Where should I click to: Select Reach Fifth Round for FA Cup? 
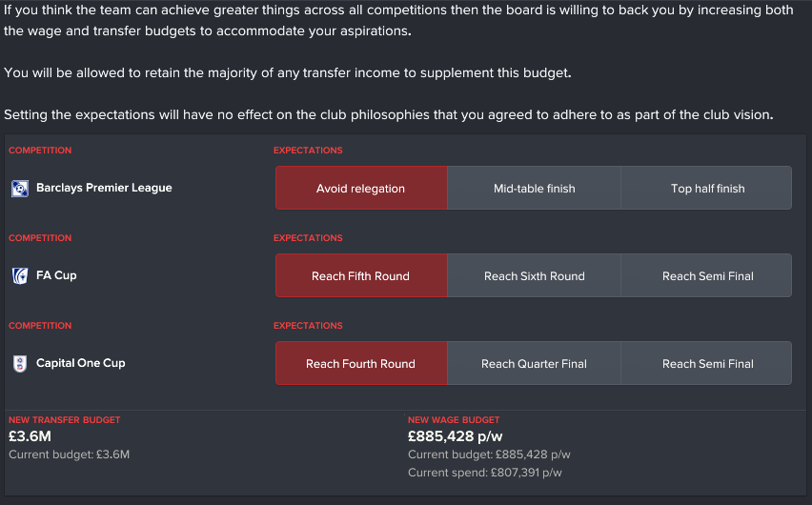click(361, 276)
